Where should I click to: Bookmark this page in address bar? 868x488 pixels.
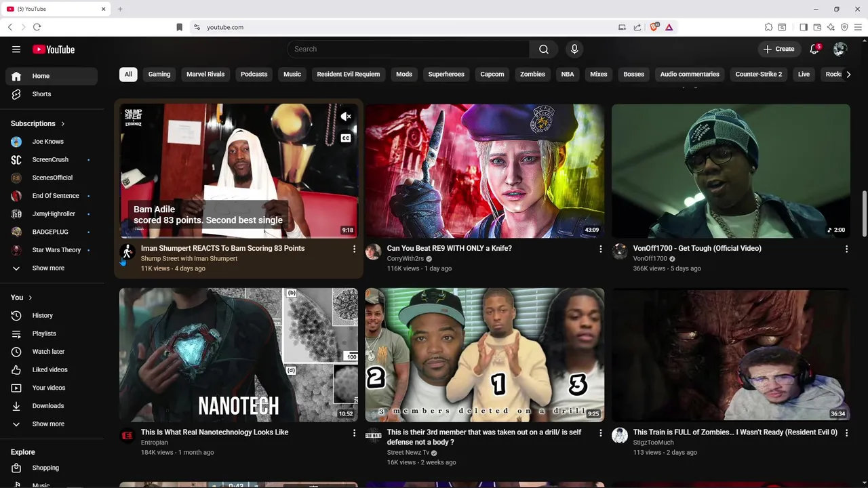click(x=179, y=27)
